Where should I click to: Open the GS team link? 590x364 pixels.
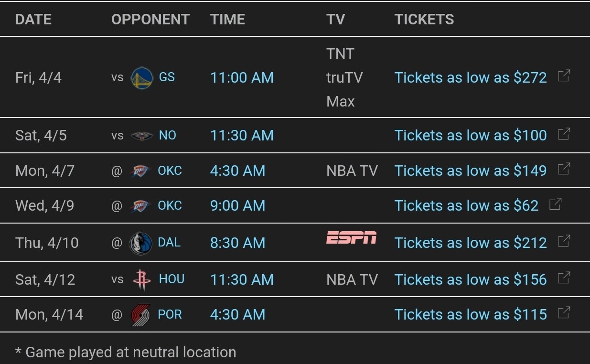[x=167, y=77]
